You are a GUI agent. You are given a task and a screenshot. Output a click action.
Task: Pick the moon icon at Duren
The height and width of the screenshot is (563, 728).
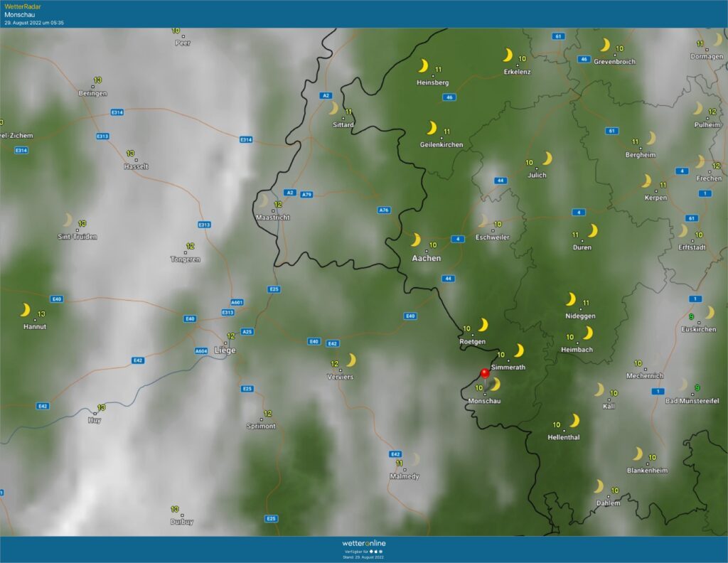coord(593,231)
